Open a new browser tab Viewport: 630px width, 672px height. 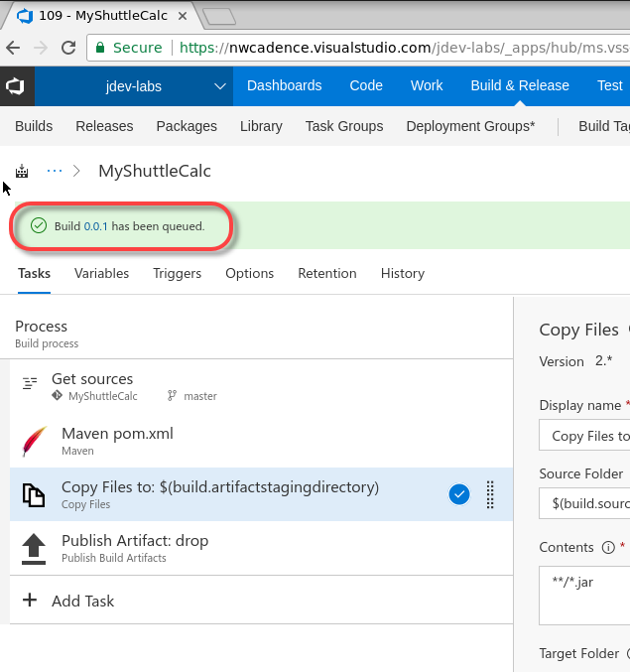(219, 16)
